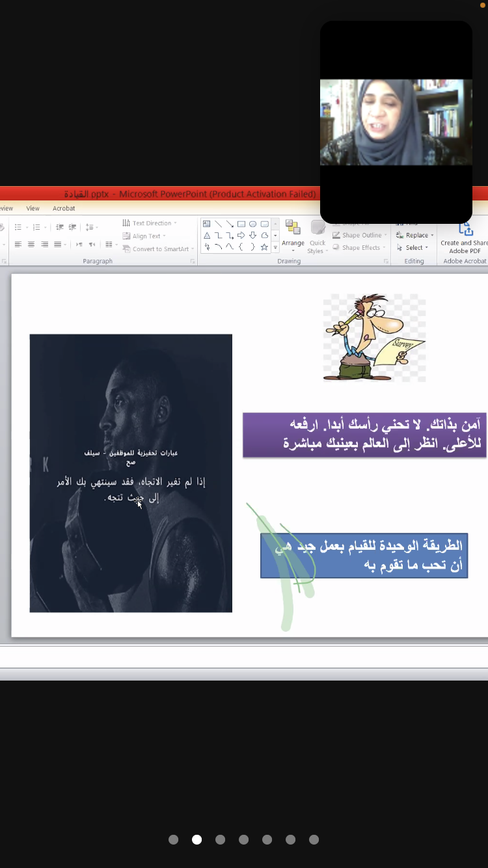Select the Right Arrow shape
Screen dimensions: 488x868
(x=241, y=236)
